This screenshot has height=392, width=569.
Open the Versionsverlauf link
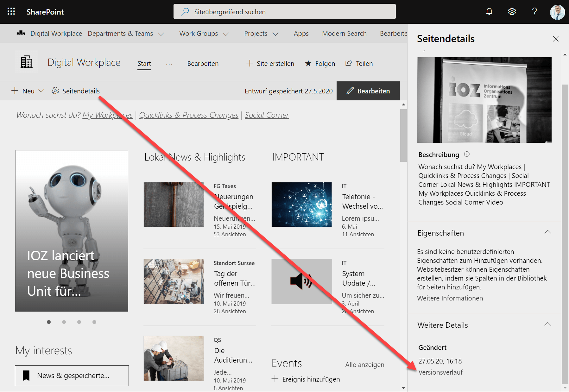[x=440, y=372]
